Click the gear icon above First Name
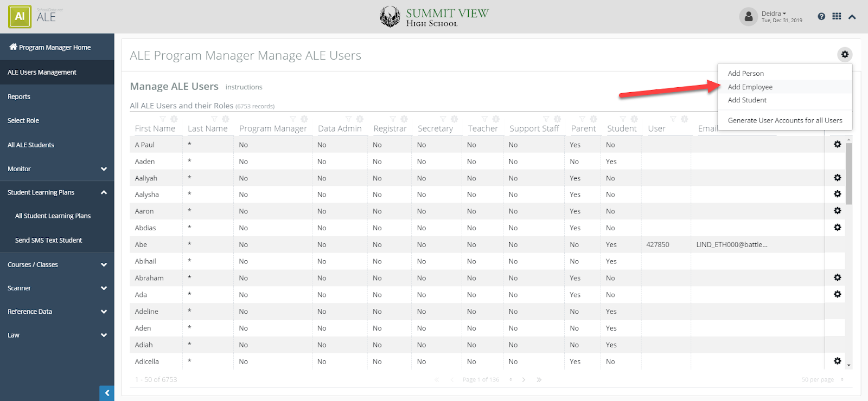This screenshot has width=868, height=401. (x=174, y=119)
